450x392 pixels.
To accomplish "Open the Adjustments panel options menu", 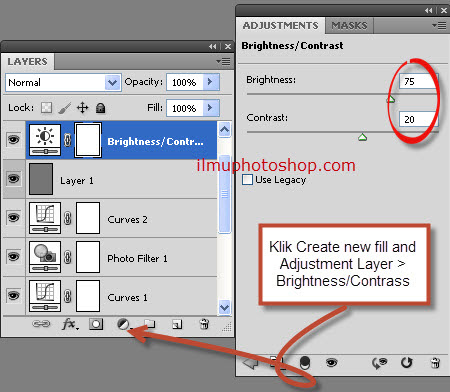I will (x=439, y=25).
